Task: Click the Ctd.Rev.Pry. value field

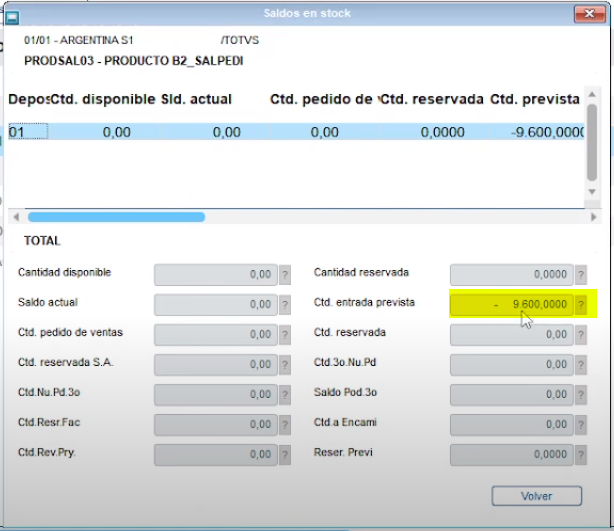Action: pos(216,455)
